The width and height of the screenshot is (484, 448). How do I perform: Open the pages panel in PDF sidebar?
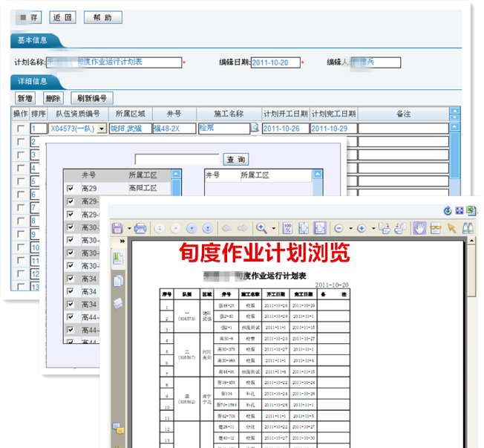[x=118, y=280]
